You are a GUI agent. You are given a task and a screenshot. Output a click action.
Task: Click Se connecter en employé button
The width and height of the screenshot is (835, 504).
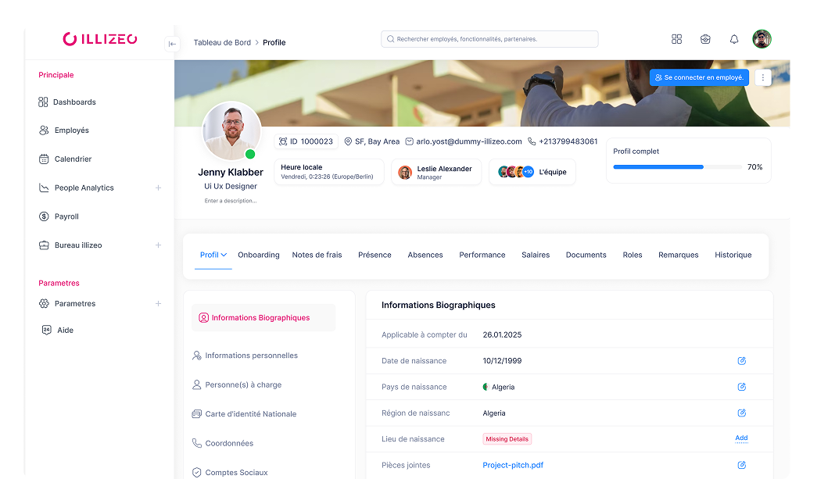coord(699,77)
